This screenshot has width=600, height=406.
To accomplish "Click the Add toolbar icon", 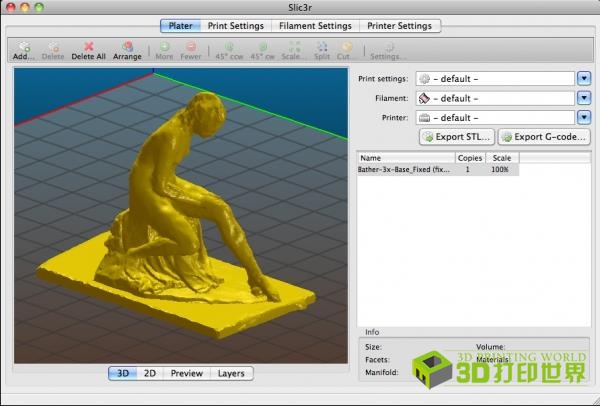I will point(24,47).
